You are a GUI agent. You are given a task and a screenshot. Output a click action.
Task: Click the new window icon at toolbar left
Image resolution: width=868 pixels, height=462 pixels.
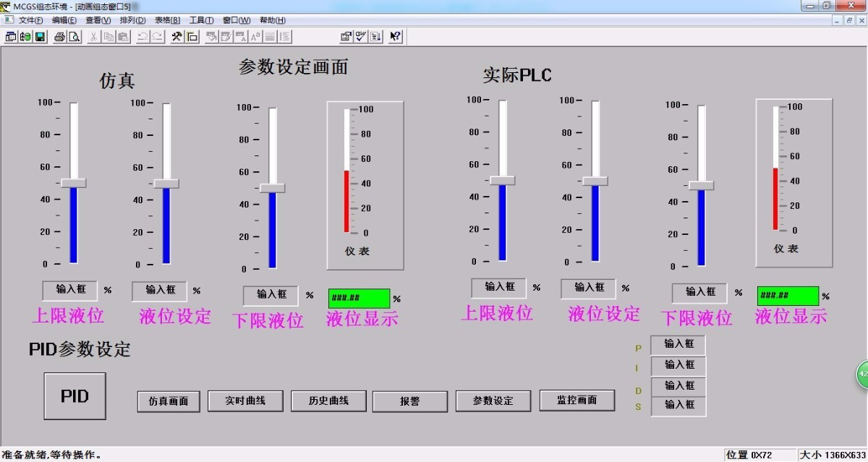click(x=10, y=36)
